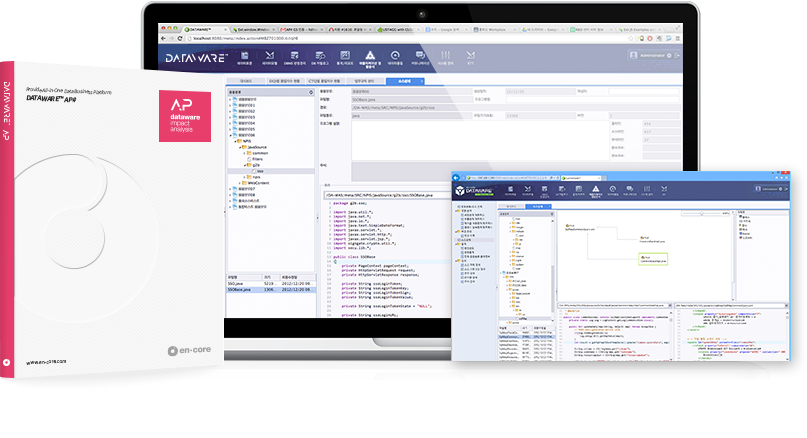Expand the common folder in the tree
The height and width of the screenshot is (438, 807).
tap(244, 153)
